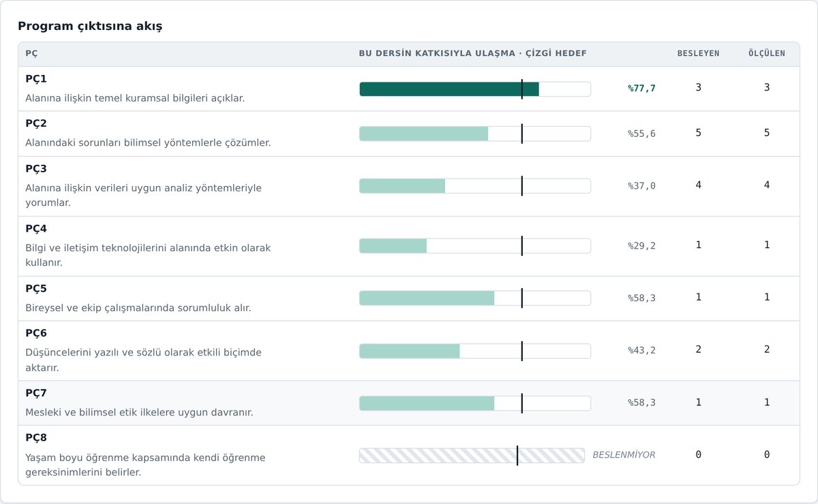
Task: Select "Mesleki ve bilimsel etik ilkelere uygun davranır."
Action: click(x=139, y=413)
